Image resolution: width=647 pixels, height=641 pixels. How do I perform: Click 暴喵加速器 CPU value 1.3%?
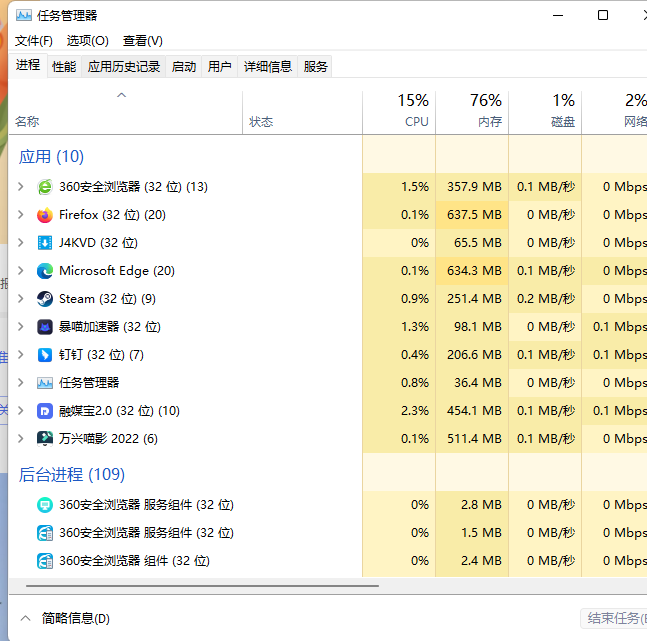[x=415, y=327]
